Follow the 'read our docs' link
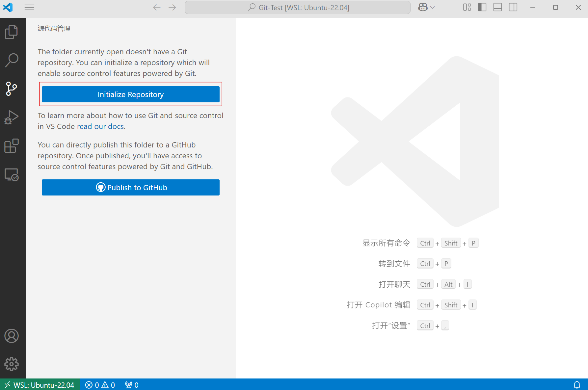The height and width of the screenshot is (390, 588). (101, 126)
